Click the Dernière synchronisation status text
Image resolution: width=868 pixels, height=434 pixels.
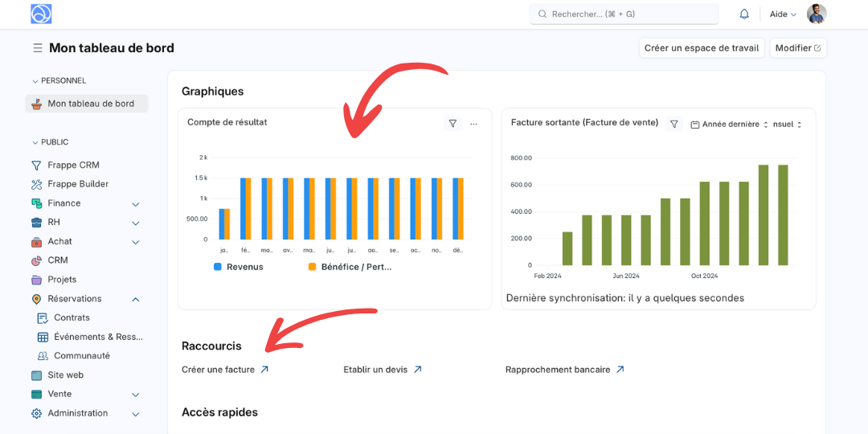(625, 298)
